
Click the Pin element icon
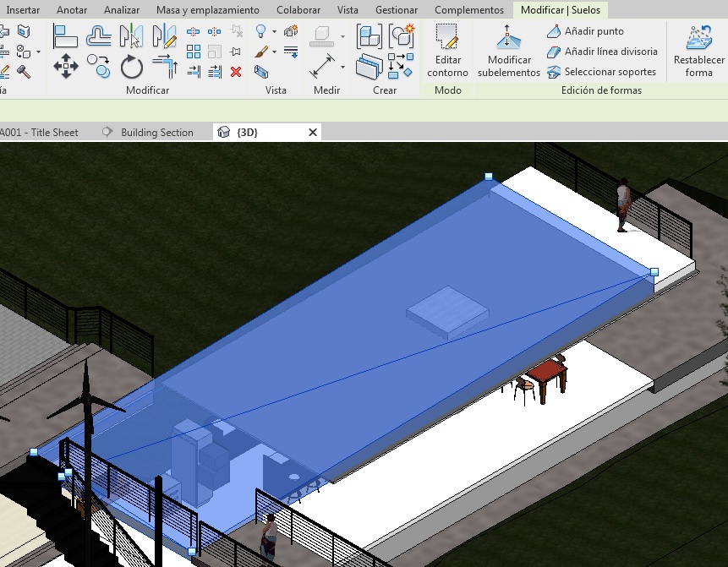(x=236, y=52)
